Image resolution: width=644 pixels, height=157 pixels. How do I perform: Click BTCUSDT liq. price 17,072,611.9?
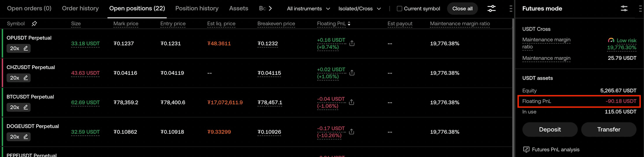[225, 102]
